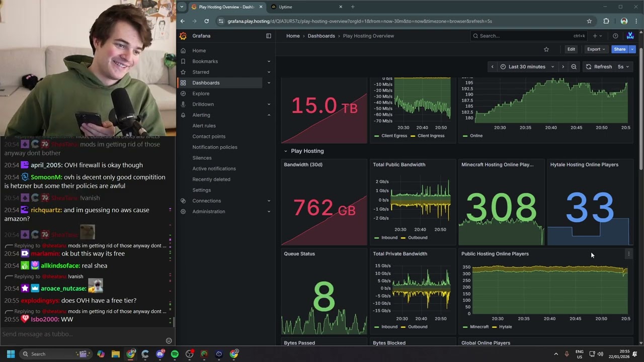This screenshot has width=644, height=362.
Task: Collapse the Play Hosting row
Action: 286,151
